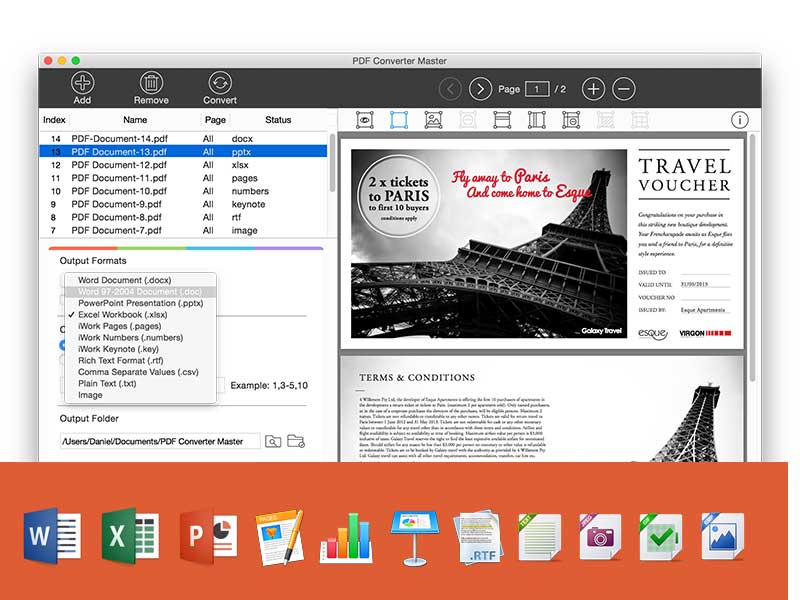The image size is (800, 600).
Task: Select the PDF Document-9.pdf row
Action: [184, 204]
